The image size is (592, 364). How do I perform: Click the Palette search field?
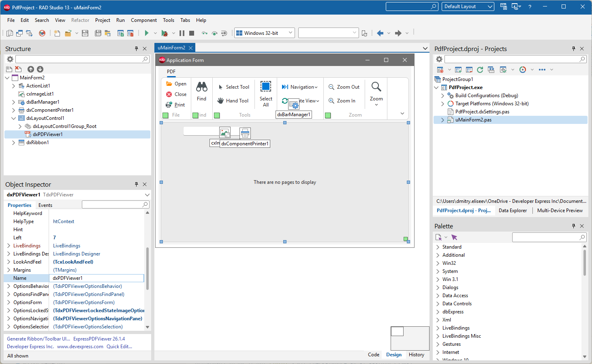(549, 237)
